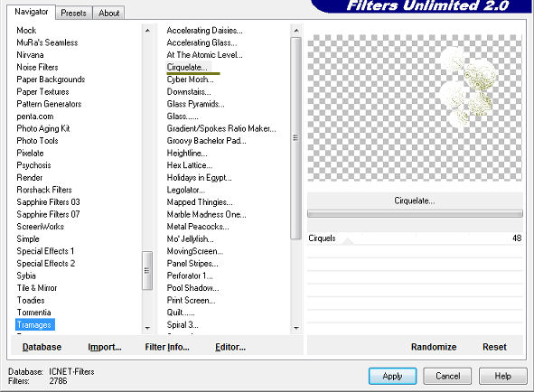The image size is (534, 392).
Task: Click the category list scroll-down arrow
Action: pyautogui.click(x=147, y=328)
